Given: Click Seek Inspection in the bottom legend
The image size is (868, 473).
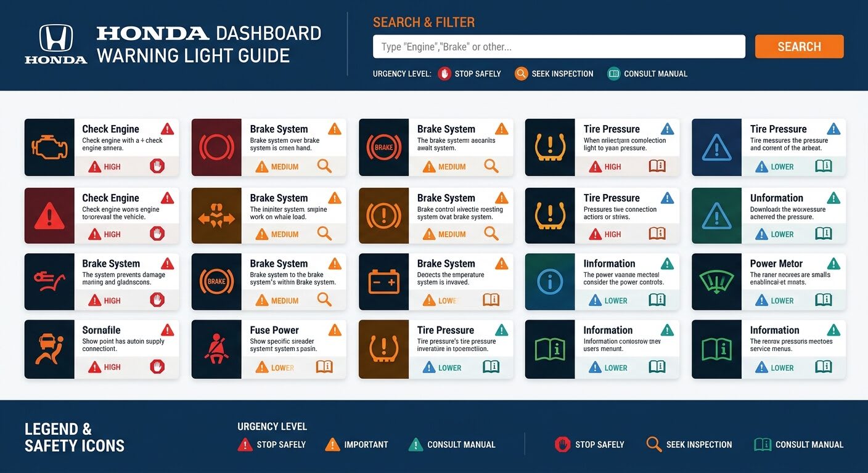Looking at the screenshot, I should tap(689, 445).
